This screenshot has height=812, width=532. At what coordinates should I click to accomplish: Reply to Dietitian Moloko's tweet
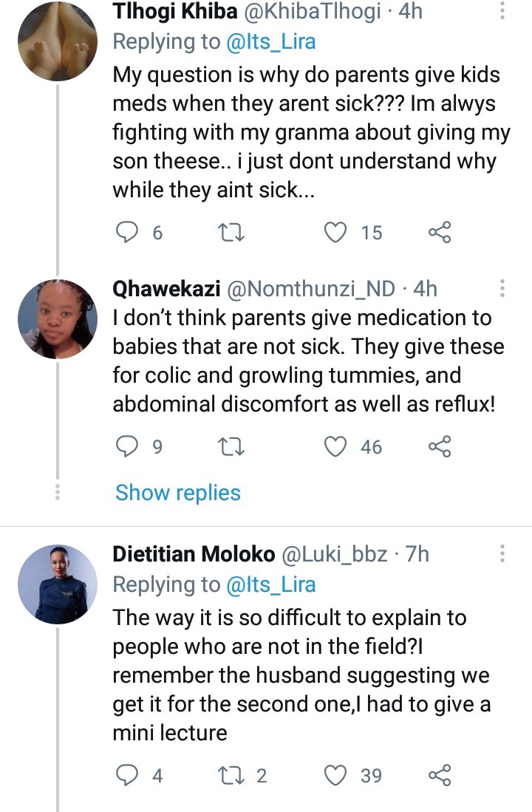(126, 775)
